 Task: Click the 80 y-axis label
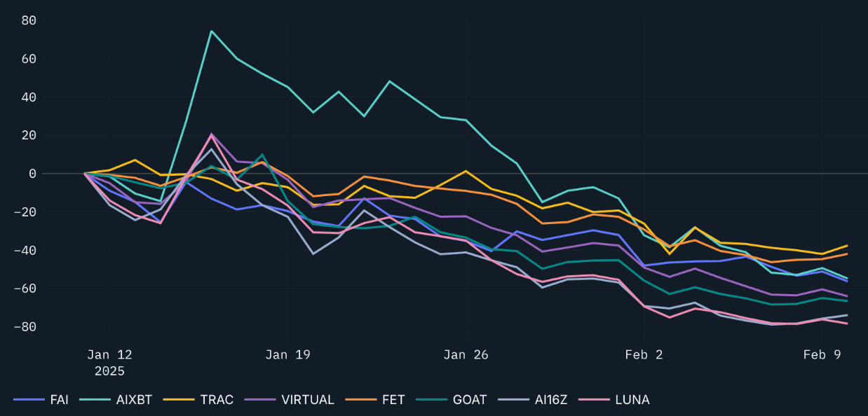click(x=29, y=20)
